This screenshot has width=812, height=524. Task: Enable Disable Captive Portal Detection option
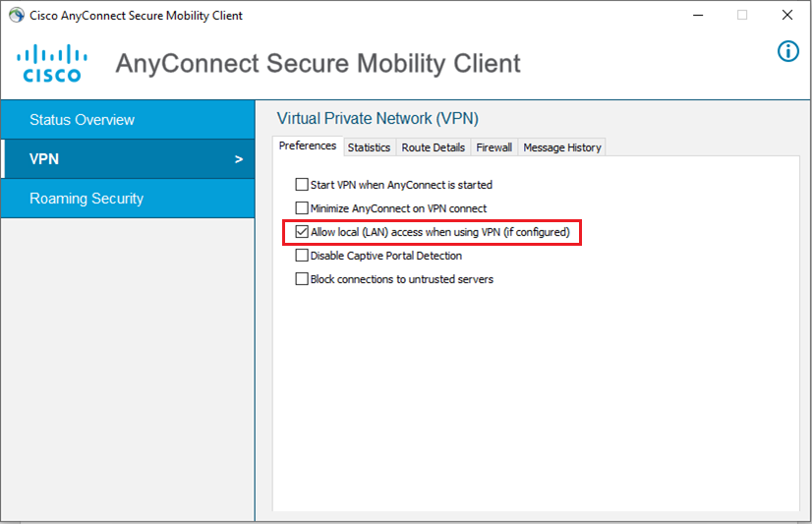pos(303,256)
